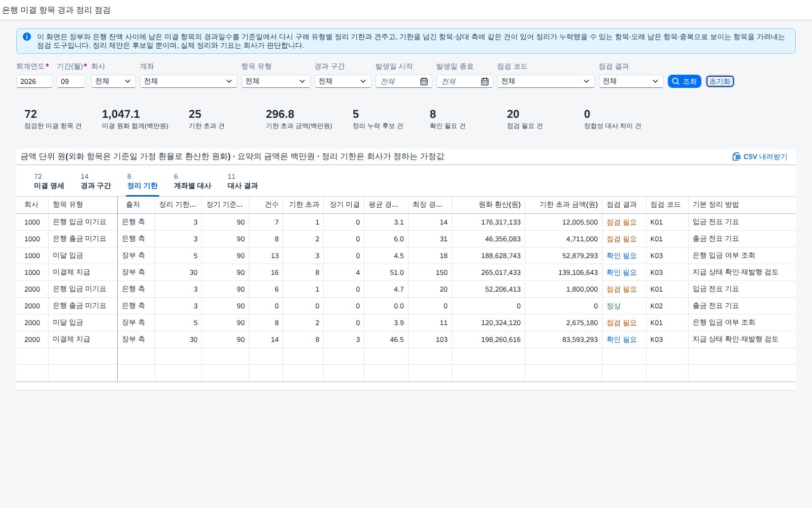This screenshot has width=812, height=508.
Task: Select the 정리 기한 tab
Action: click(x=143, y=181)
